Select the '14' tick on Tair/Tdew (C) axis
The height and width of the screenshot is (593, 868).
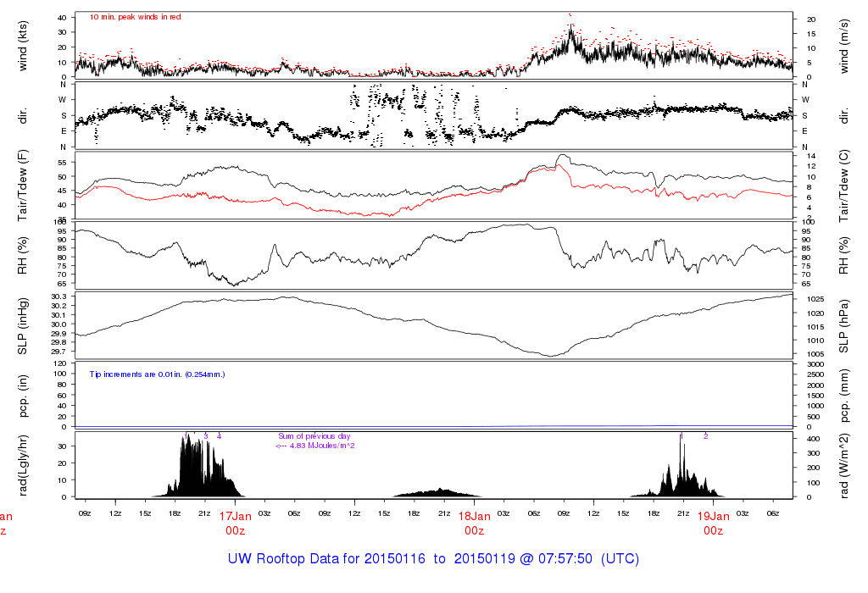[811, 156]
